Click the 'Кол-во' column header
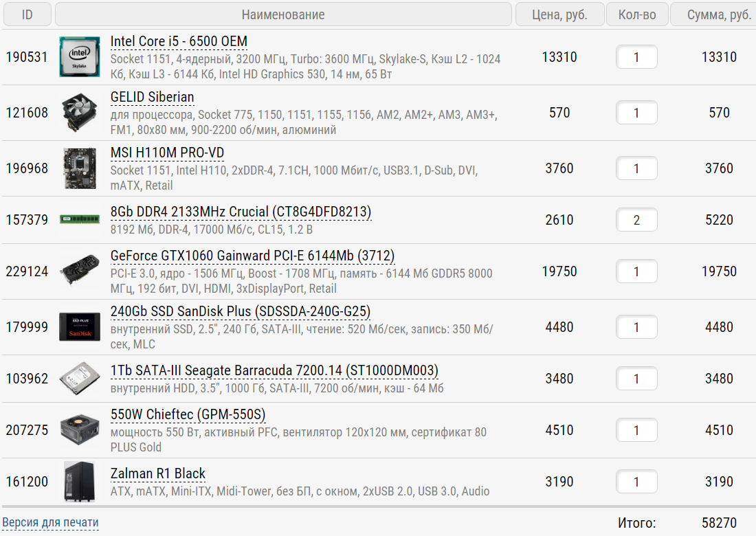The height and width of the screenshot is (536, 756). pos(637,14)
